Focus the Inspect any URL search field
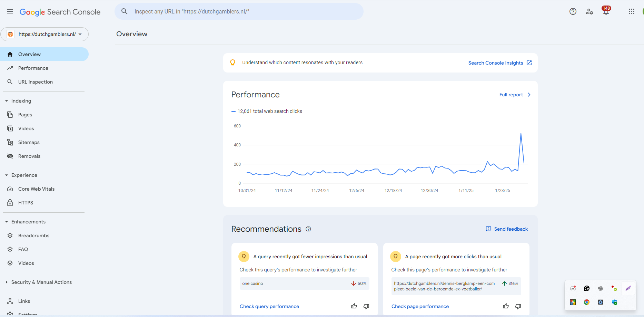Image resolution: width=644 pixels, height=317 pixels. coord(239,11)
